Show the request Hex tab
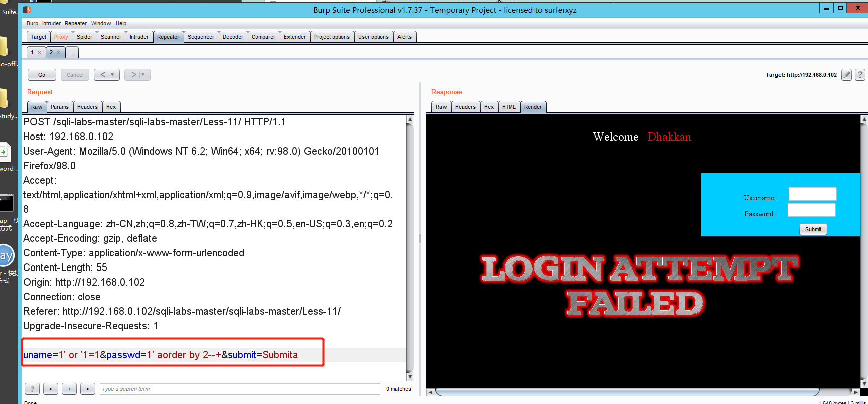 coord(111,107)
